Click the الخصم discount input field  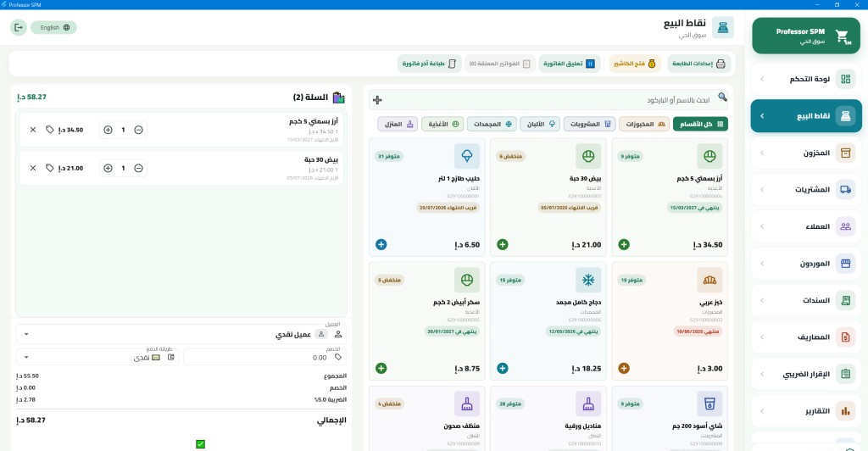click(x=265, y=358)
